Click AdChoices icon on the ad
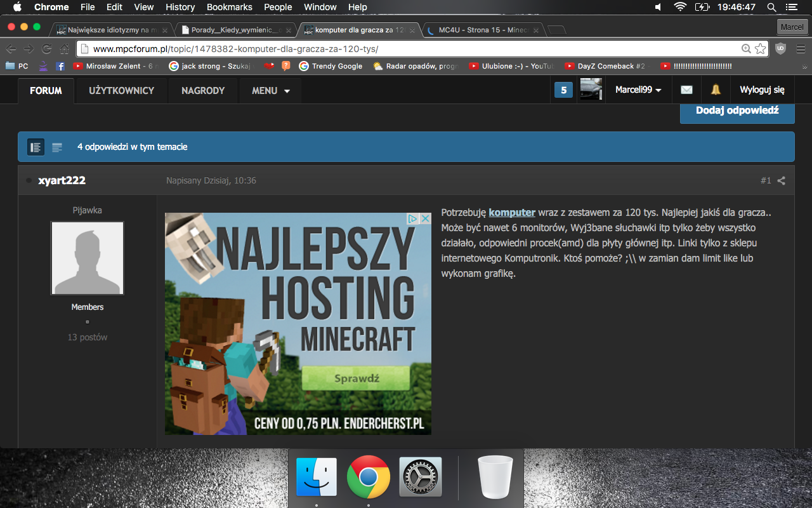Screen dimensions: 812x508 click(412, 218)
